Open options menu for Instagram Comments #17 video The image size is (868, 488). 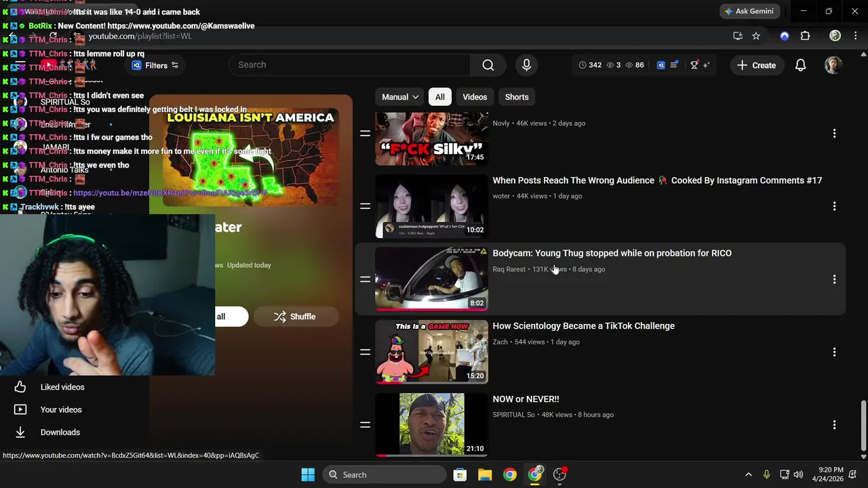coord(834,206)
